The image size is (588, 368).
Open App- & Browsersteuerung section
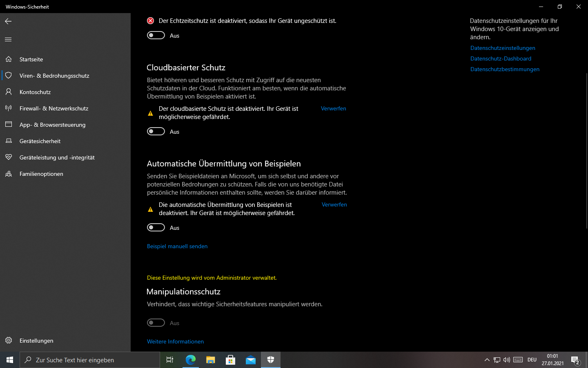tap(65, 125)
